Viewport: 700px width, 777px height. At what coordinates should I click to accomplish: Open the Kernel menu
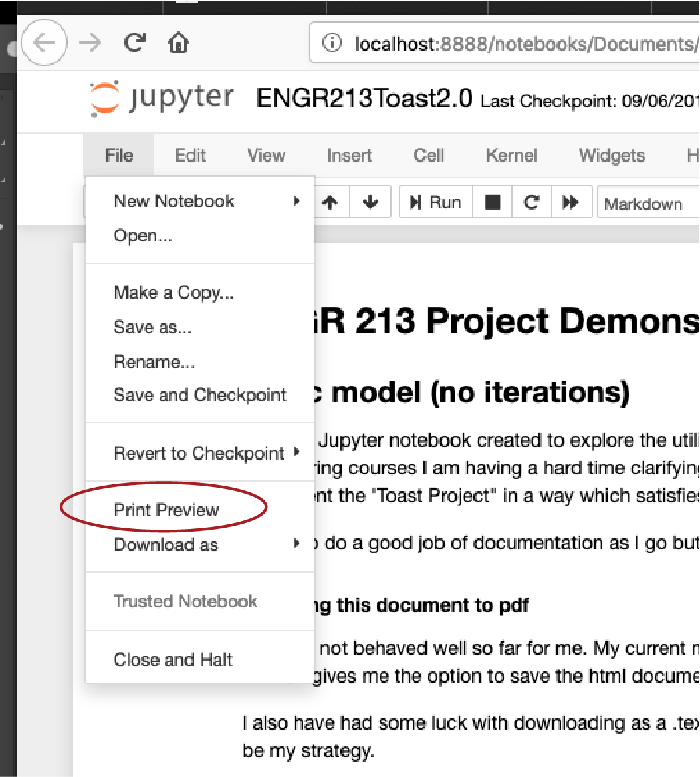pos(511,156)
